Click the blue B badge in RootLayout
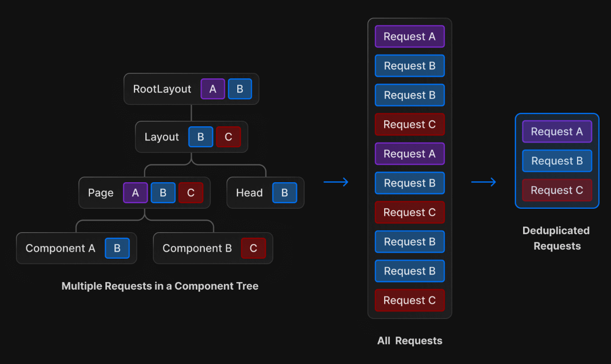This screenshot has width=611, height=364. (x=240, y=89)
